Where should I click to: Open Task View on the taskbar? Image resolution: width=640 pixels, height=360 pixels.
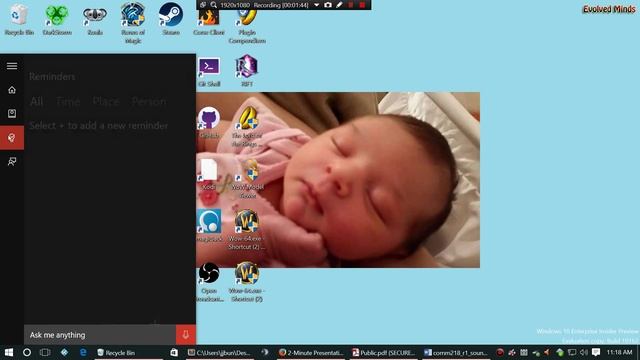click(x=45, y=352)
